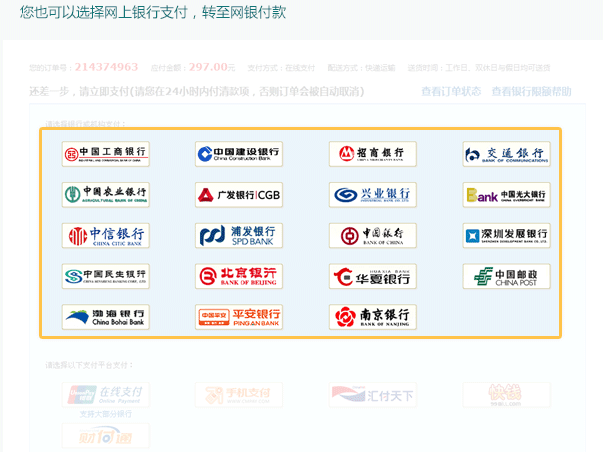
Task: Open 查看订单状态 order status link
Action: click(451, 92)
